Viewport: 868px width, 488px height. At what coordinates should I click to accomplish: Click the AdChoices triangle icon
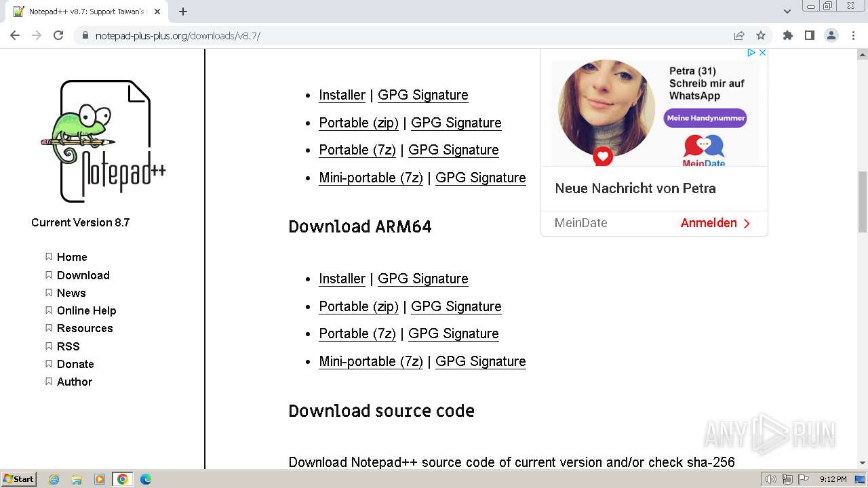751,52
